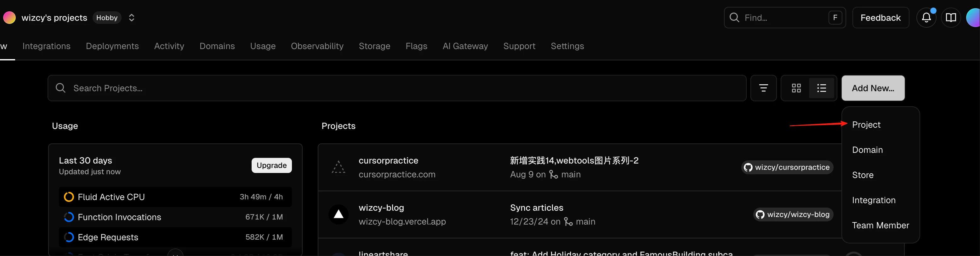Click the cursorpractice project icon

tap(339, 167)
